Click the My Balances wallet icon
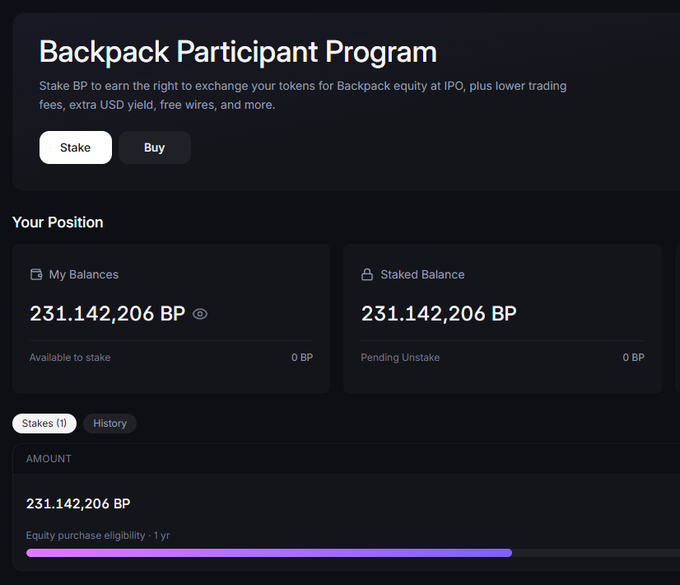The image size is (680, 585). click(36, 275)
